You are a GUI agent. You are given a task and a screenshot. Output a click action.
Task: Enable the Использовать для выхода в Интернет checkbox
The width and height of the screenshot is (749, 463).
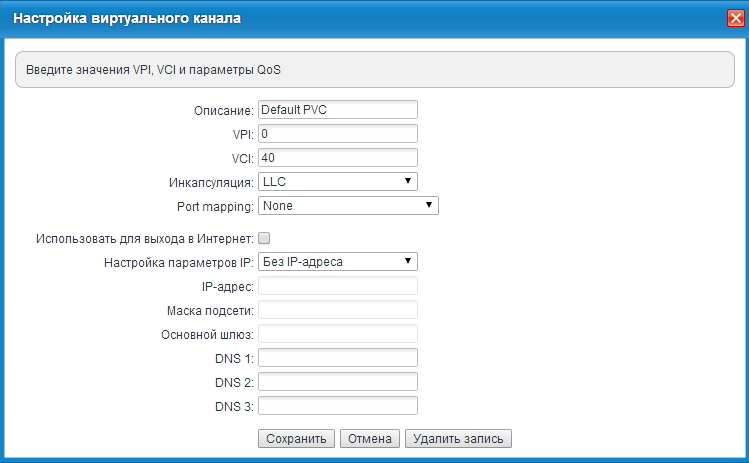[x=264, y=238]
